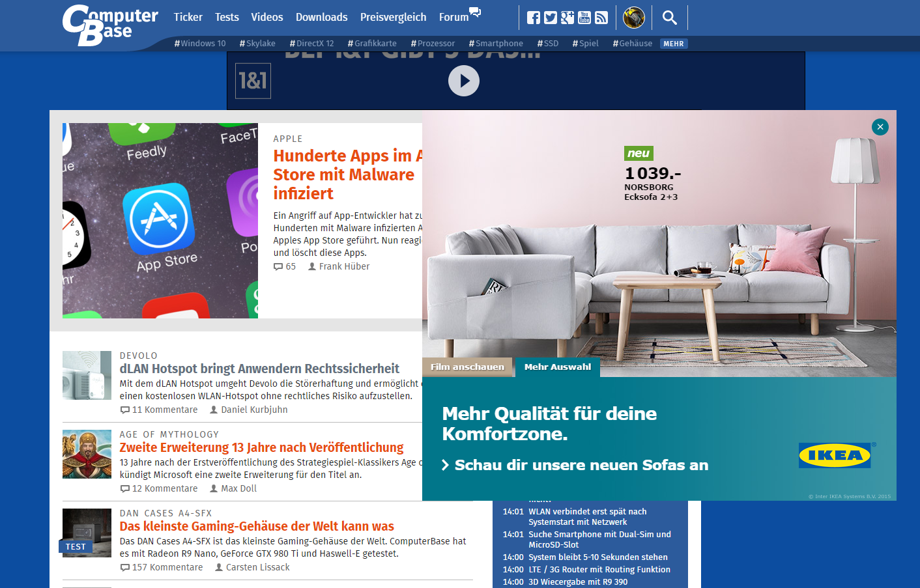
Task: Select the #Spiel tag
Action: pos(586,44)
